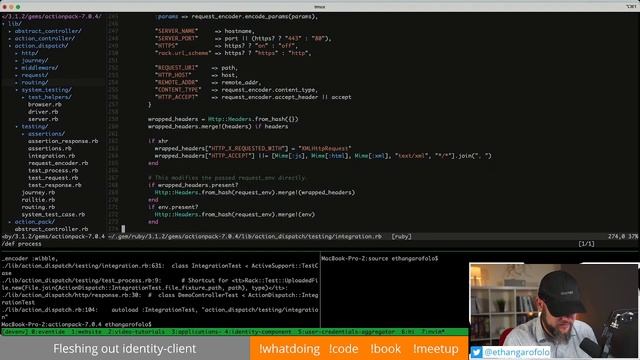Image resolution: width=640 pixels, height=360 pixels.
Task: Click the "SERVER_NAME" string in code
Action: [176, 31]
